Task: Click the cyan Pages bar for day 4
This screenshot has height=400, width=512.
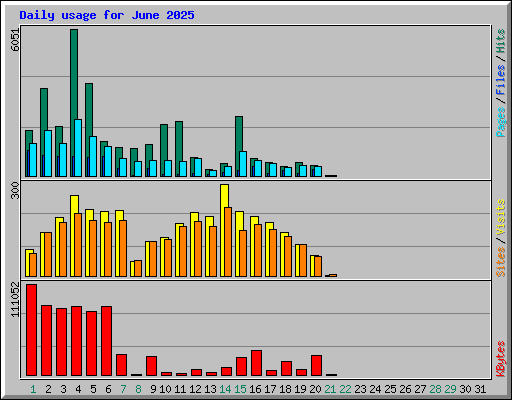Action: [x=78, y=148]
